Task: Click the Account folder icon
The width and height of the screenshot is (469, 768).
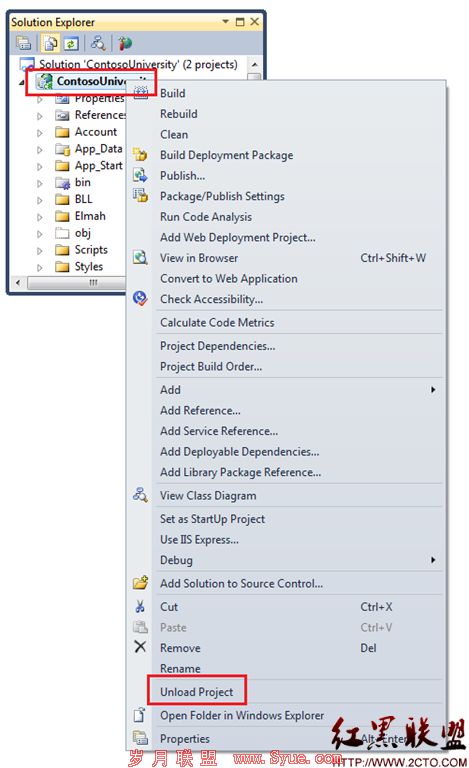Action: [62, 132]
